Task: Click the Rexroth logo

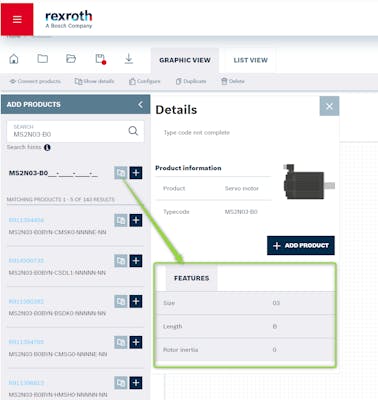Action: pos(69,19)
